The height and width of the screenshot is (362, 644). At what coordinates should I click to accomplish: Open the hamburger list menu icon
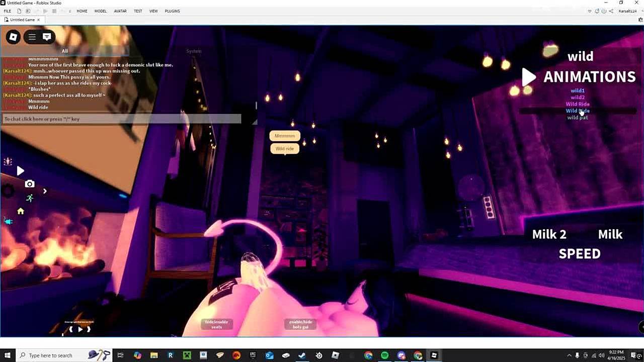coord(32,37)
